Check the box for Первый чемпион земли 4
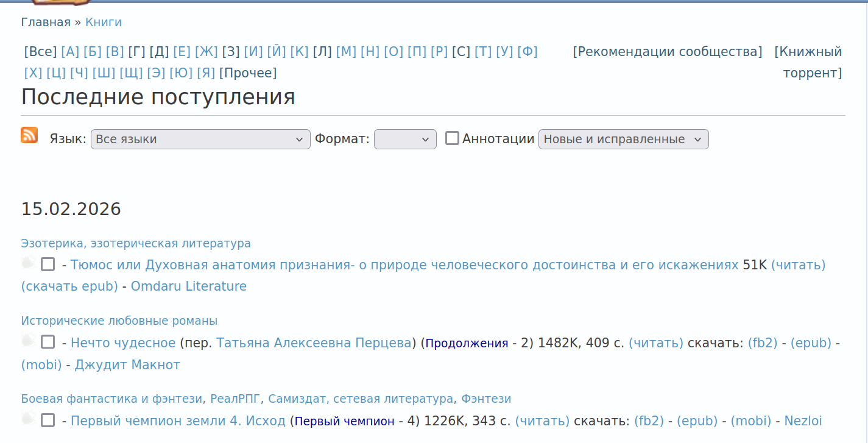The image size is (868, 443). (48, 420)
